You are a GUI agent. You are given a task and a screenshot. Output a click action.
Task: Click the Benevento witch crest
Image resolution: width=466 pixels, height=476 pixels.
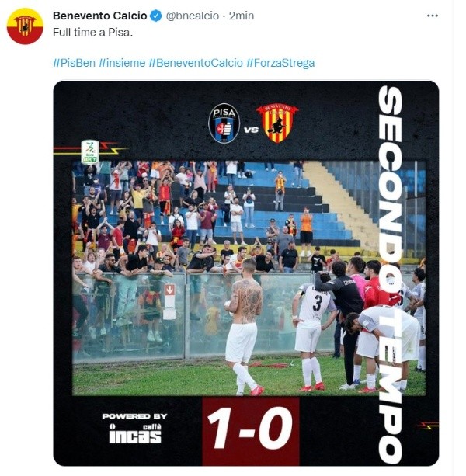point(277,123)
